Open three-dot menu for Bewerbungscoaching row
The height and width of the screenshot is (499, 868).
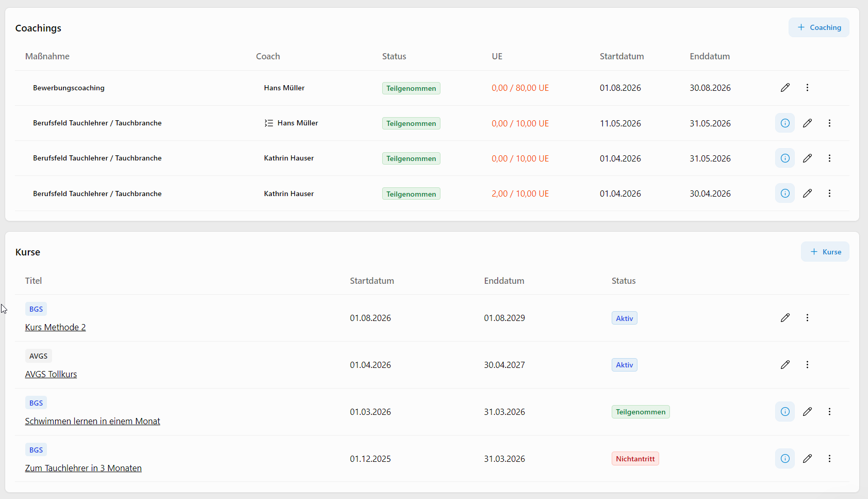pyautogui.click(x=807, y=88)
